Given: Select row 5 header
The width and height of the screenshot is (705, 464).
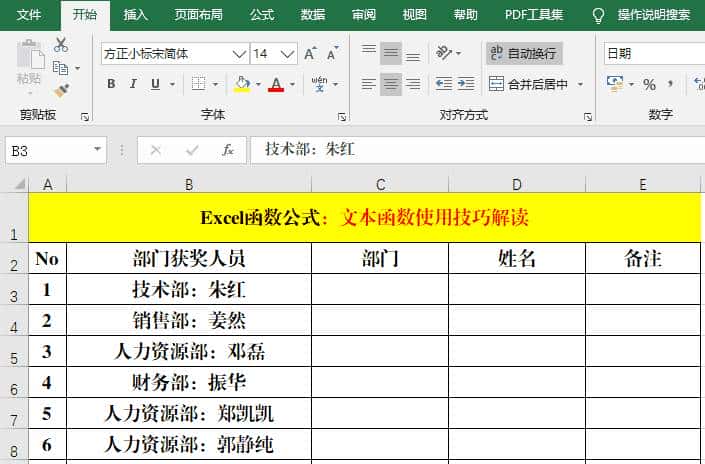Looking at the screenshot, I should point(14,352).
